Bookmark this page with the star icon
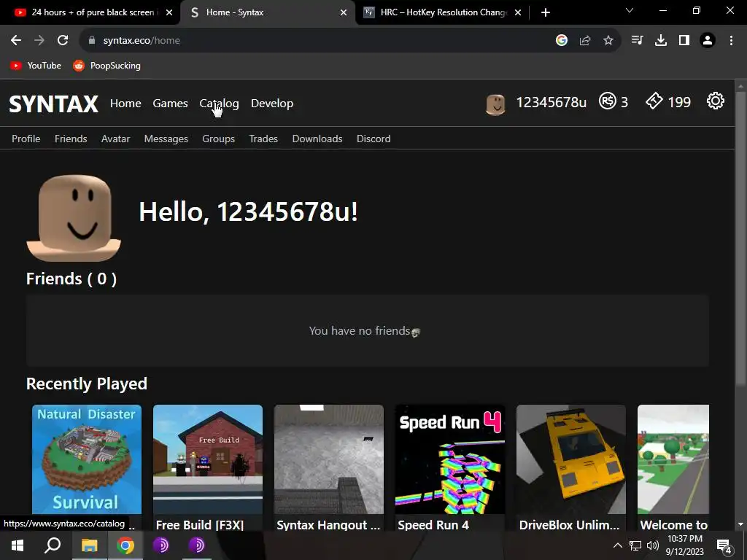The height and width of the screenshot is (560, 747). click(x=608, y=41)
